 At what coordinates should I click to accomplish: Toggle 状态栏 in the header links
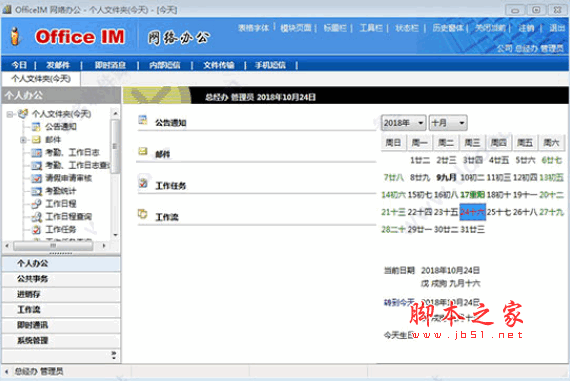coord(407,28)
